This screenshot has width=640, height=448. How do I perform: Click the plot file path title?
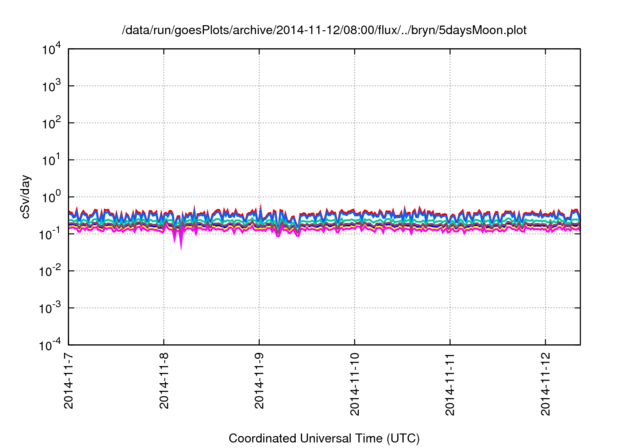(x=324, y=31)
